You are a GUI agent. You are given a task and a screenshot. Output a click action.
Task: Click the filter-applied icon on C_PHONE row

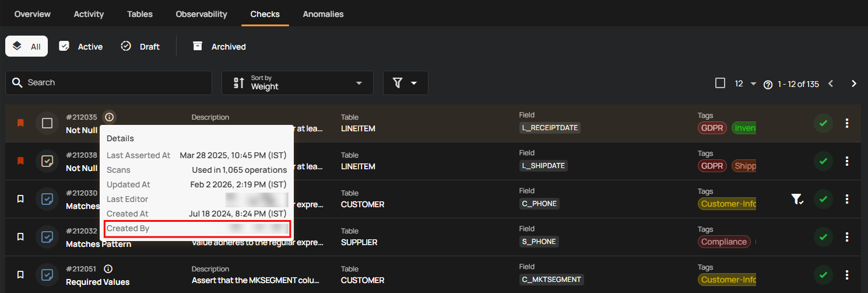click(797, 200)
